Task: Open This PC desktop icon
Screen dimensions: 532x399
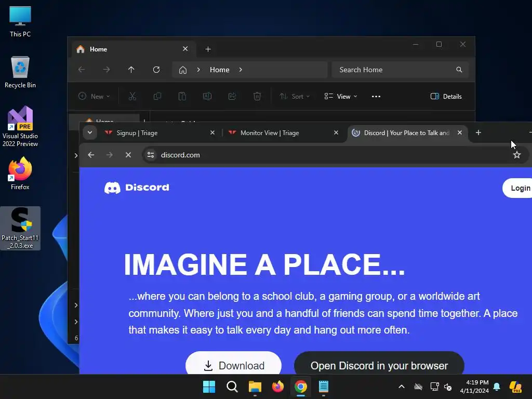Action: (x=20, y=21)
